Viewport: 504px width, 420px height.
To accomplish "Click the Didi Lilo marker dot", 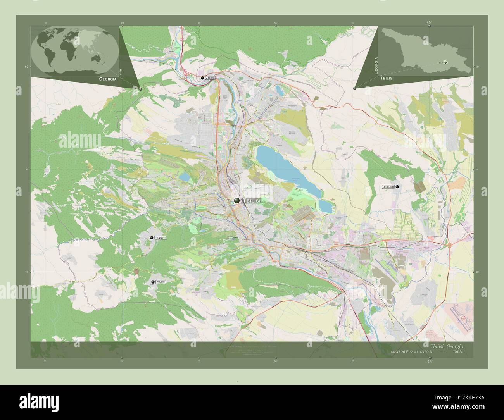I will point(397,187).
